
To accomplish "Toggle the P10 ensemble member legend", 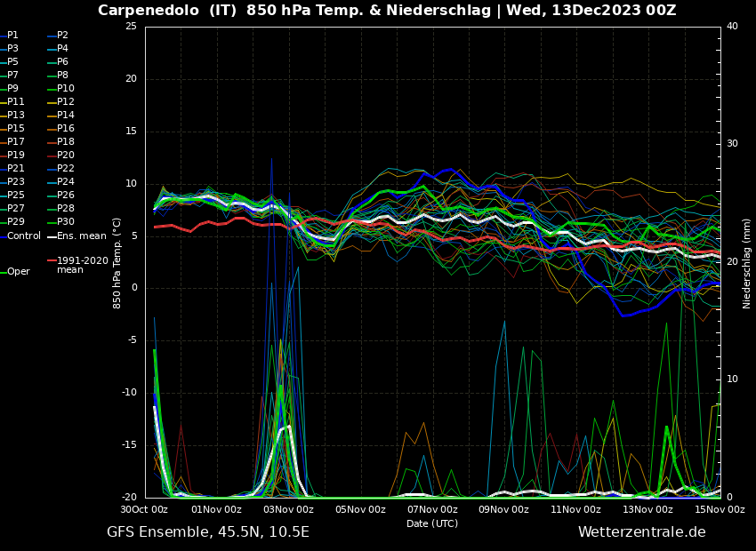I will [x=66, y=89].
